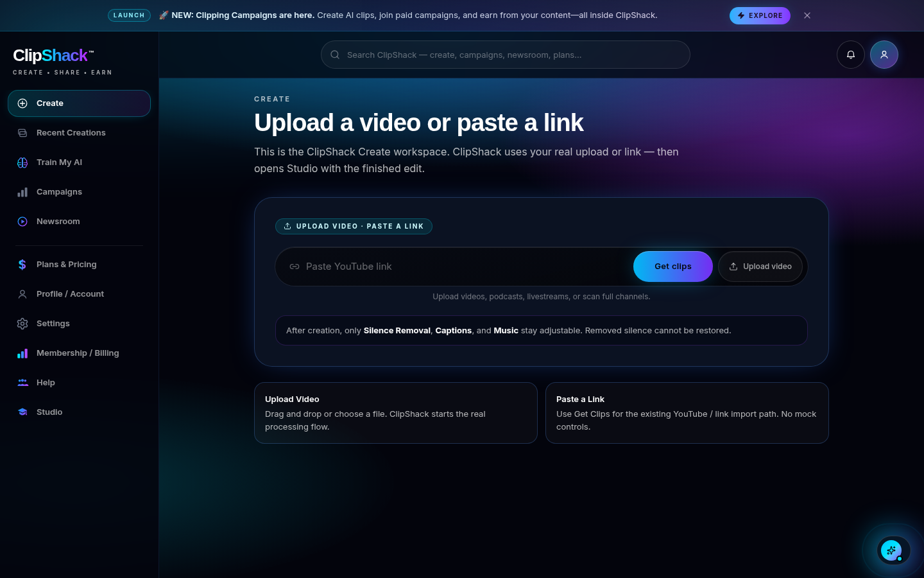Screen dimensions: 924x578
Task: Open Plans & Pricing label
Action: pyautogui.click(x=67, y=265)
